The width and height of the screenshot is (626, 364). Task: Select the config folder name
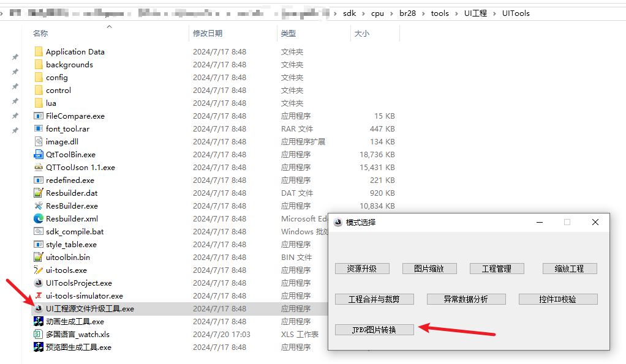pyautogui.click(x=57, y=77)
